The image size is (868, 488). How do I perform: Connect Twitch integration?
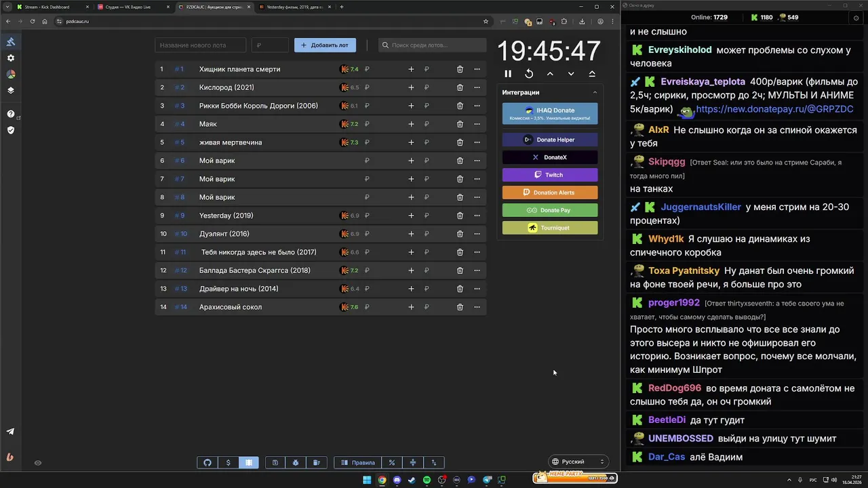click(550, 175)
